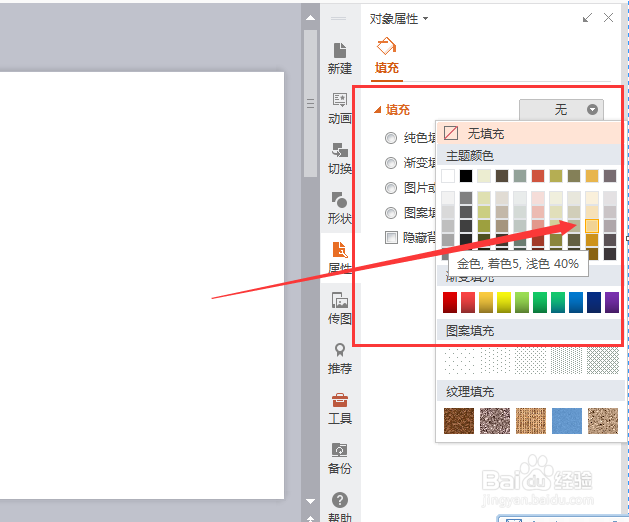Screen dimensions: 629x522
Task: Open the 帮助 (Help) sidebar icon
Action: (340, 507)
